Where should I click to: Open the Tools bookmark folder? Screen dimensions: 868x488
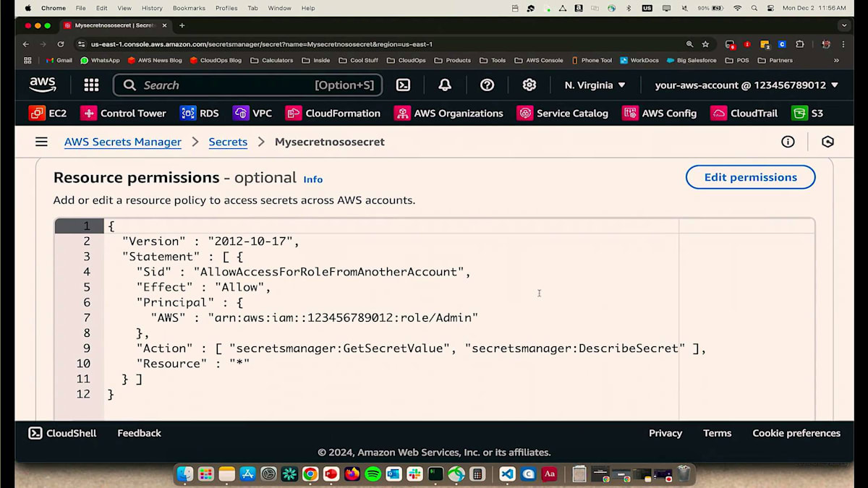coord(493,61)
